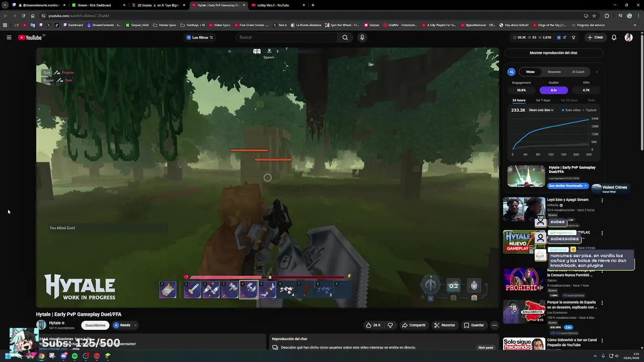The width and height of the screenshot is (644, 362).
Task: Click the VPH 4.7K value
Action: point(586,90)
